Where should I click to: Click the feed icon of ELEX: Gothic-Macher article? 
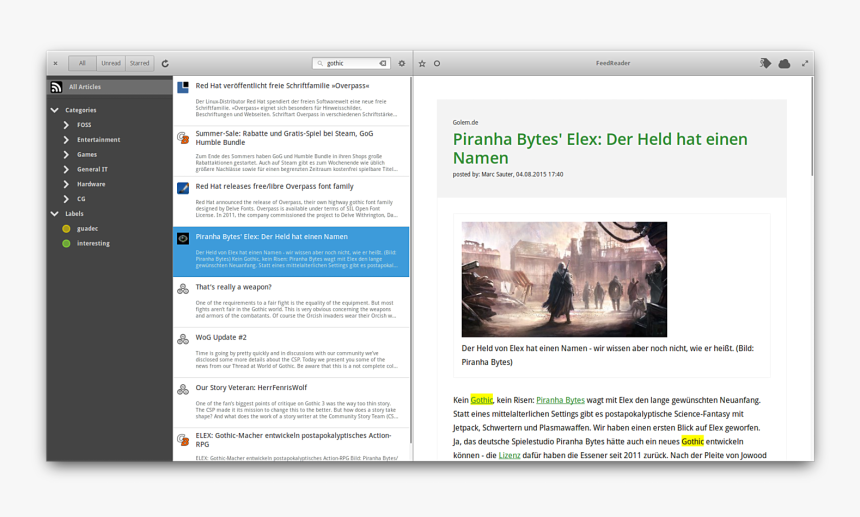click(183, 439)
